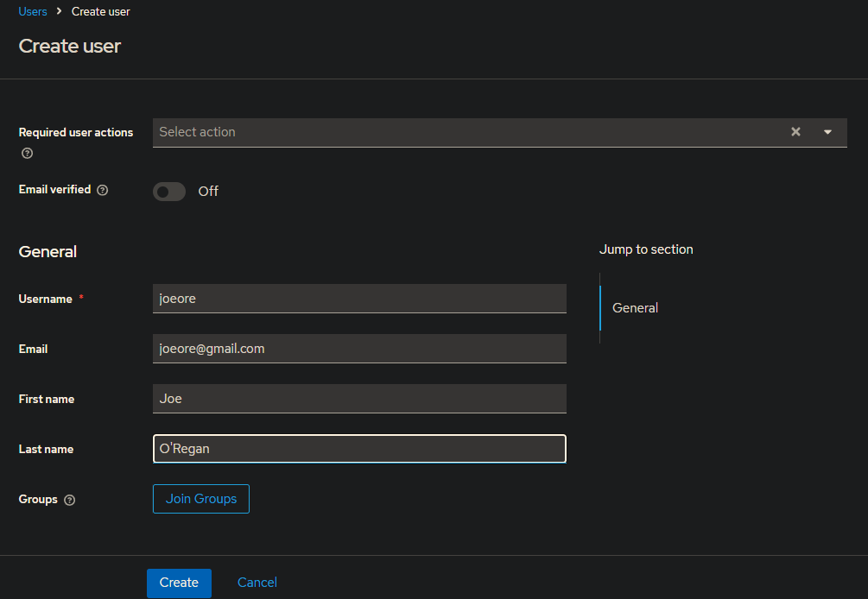Clear the Select action field with X
868x599 pixels.
(x=795, y=132)
